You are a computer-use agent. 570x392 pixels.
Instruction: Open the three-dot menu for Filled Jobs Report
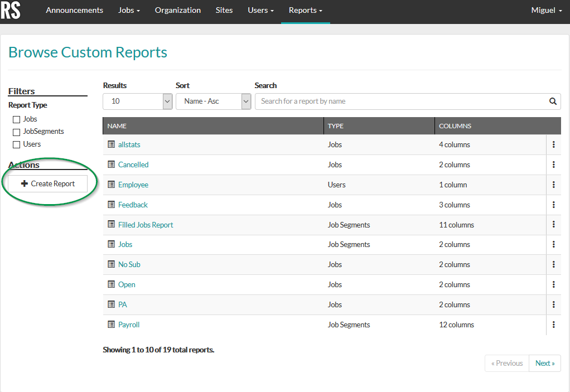pyautogui.click(x=553, y=224)
